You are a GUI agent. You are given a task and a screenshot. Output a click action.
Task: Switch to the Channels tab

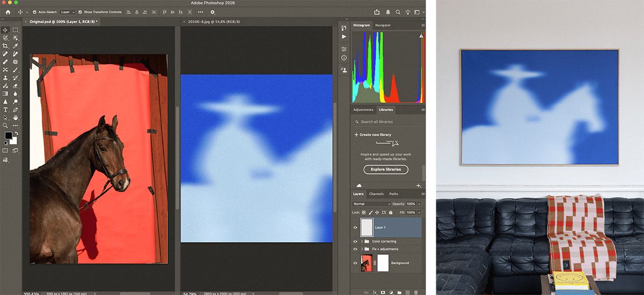(x=376, y=194)
